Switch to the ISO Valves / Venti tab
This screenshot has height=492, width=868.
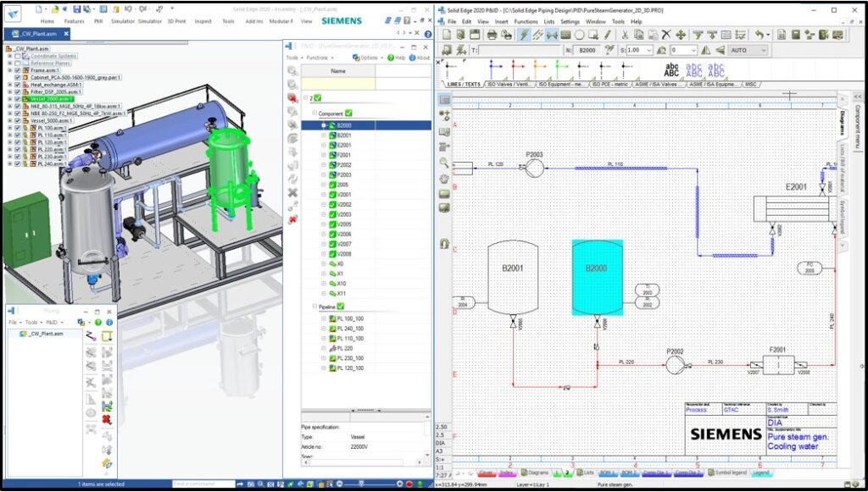point(509,84)
